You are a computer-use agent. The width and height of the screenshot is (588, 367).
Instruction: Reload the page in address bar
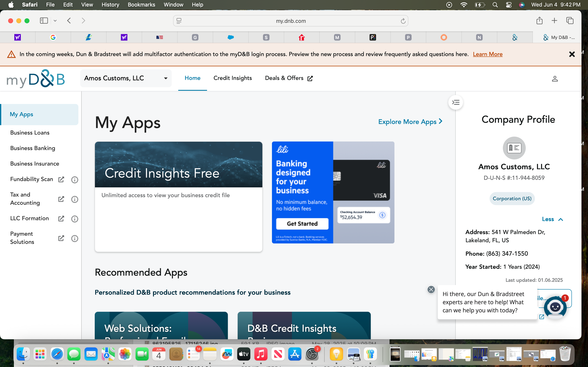pyautogui.click(x=403, y=21)
